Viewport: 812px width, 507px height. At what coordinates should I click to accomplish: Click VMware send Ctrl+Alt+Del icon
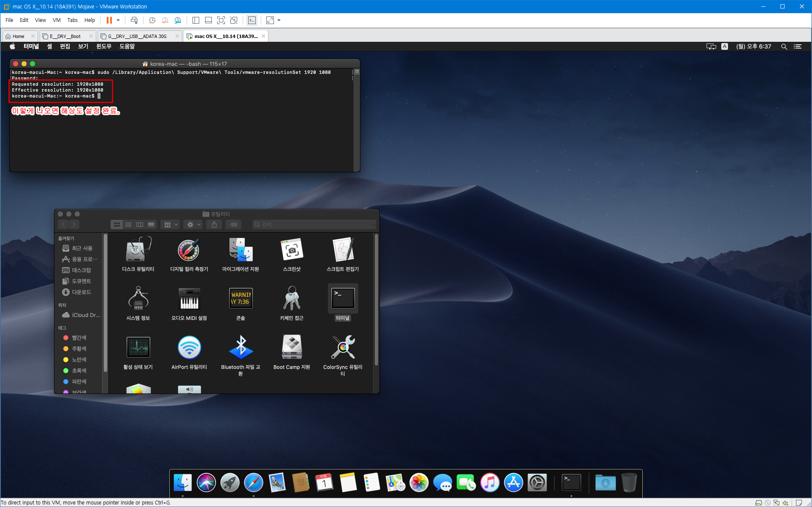coord(134,20)
